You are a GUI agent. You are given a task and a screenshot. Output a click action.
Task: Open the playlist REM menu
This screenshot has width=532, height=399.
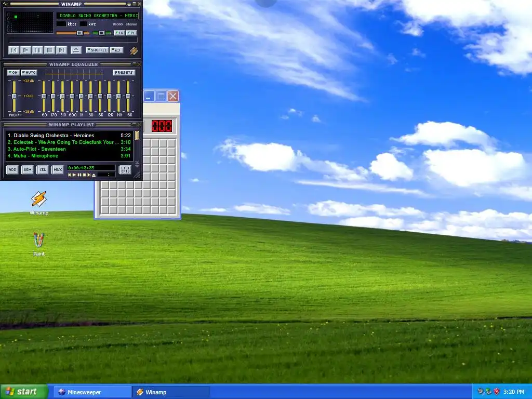28,170
